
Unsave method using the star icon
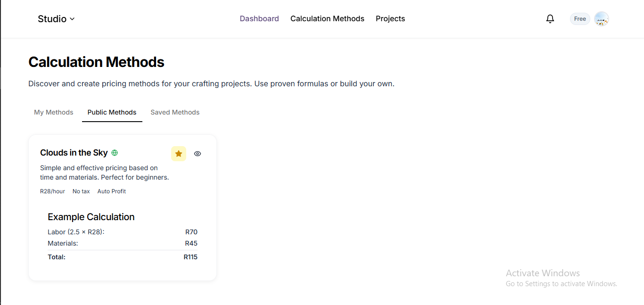click(x=179, y=154)
